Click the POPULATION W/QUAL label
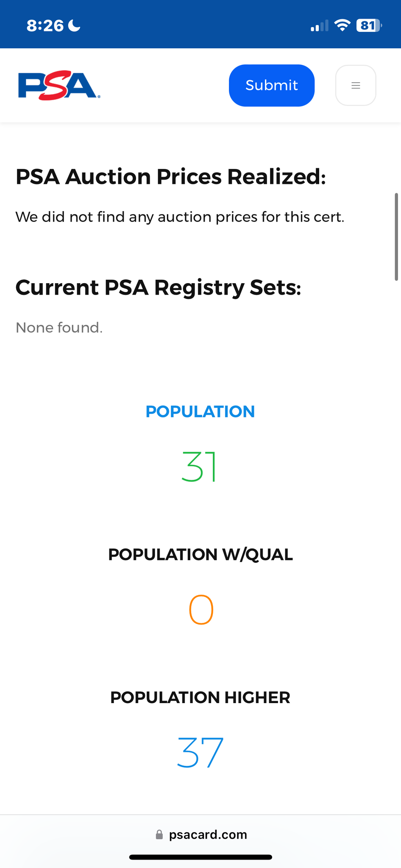Image resolution: width=401 pixels, height=868 pixels. click(200, 554)
